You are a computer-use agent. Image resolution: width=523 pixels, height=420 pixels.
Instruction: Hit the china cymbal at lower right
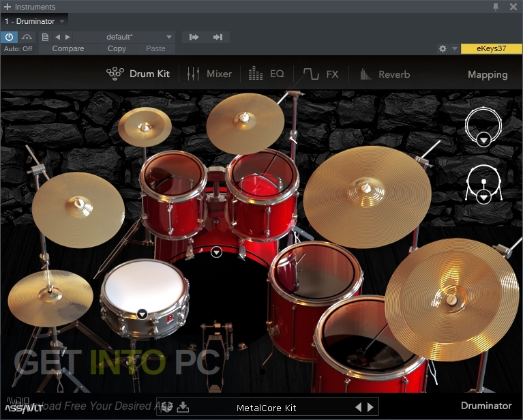click(x=452, y=299)
